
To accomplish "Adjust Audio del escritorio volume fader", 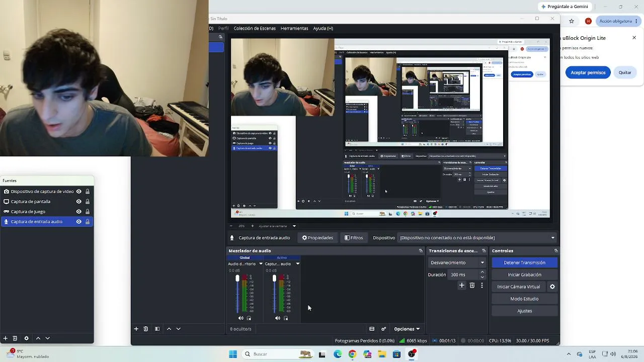I will [237, 279].
